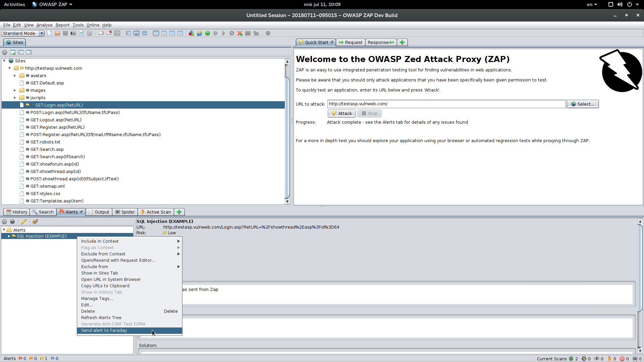This screenshot has width=644, height=362.
Task: Choose Copy URLs to Clipboard
Action: point(129,286)
